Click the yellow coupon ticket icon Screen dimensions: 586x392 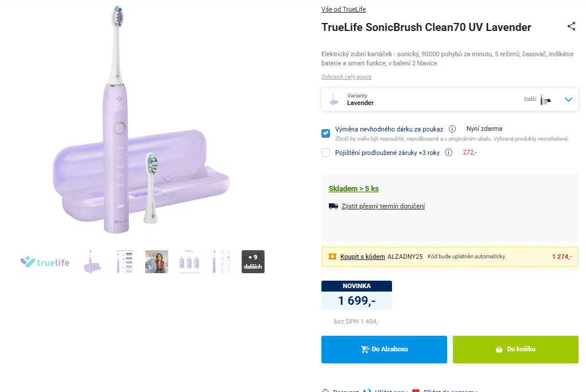click(331, 257)
